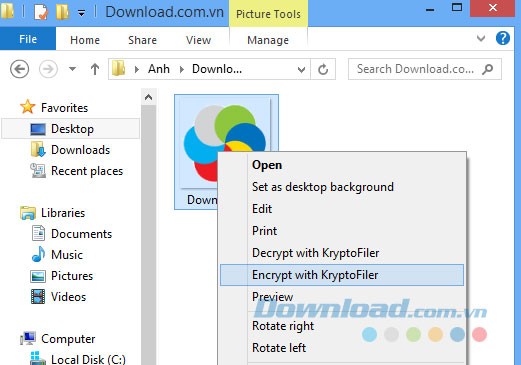This screenshot has height=365, width=521.
Task: Click the Computer monitor icon
Action: [x=28, y=338]
